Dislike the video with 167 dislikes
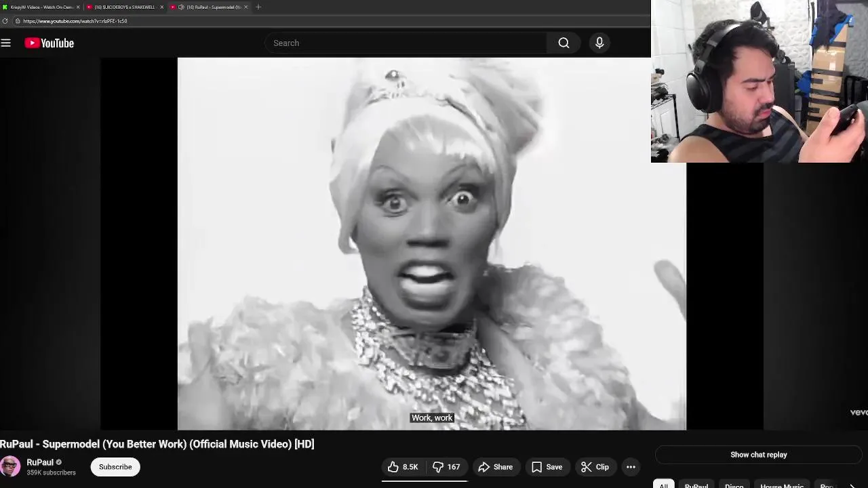 coord(447,467)
